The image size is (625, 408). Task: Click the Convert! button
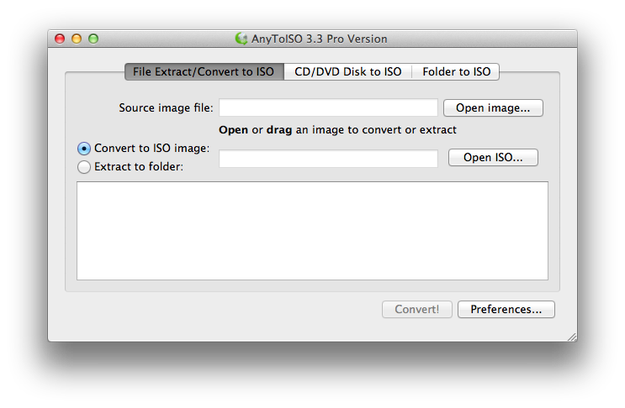(417, 309)
